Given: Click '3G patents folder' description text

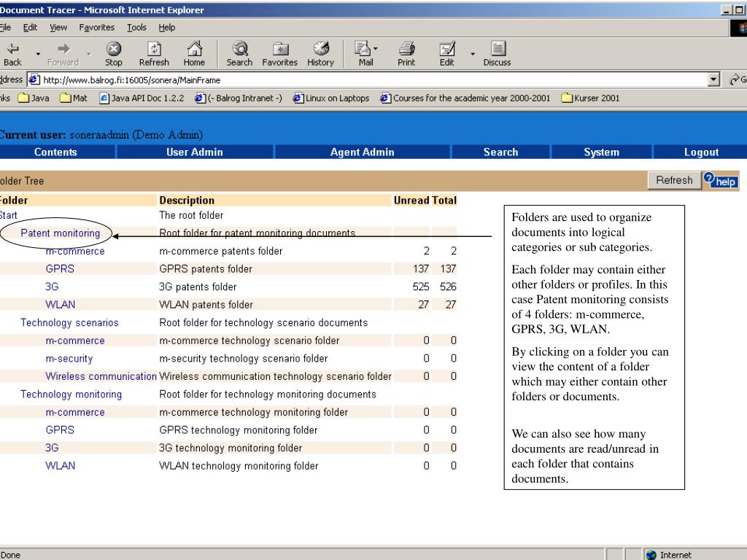Looking at the screenshot, I should pyautogui.click(x=198, y=287).
